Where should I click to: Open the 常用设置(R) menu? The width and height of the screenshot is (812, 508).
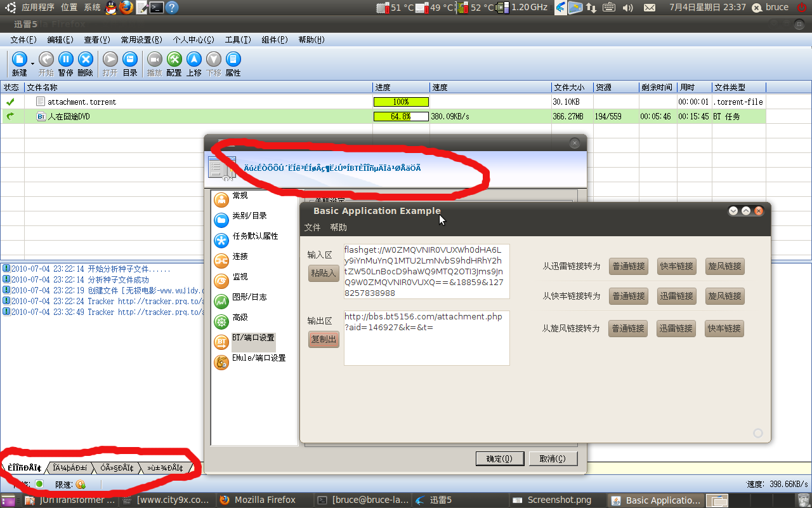pyautogui.click(x=141, y=39)
